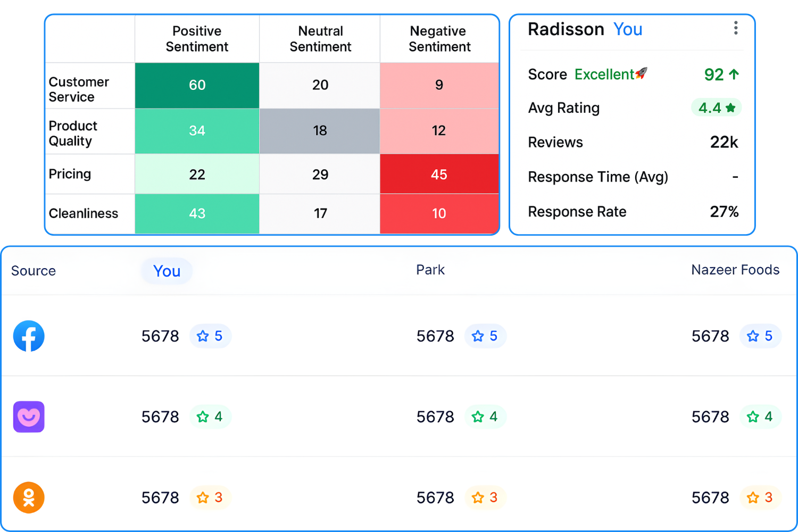Click the 5-star badge in Park's Facebook row

[485, 336]
